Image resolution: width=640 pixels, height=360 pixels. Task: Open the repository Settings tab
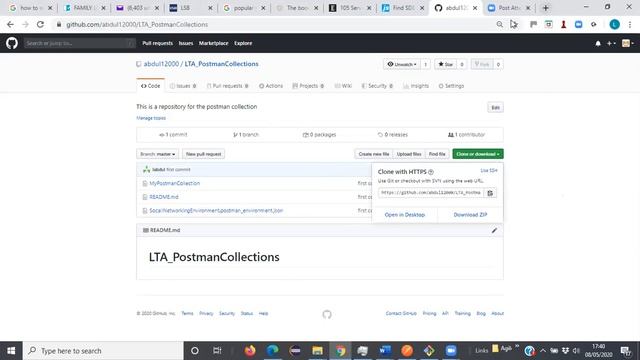451,86
